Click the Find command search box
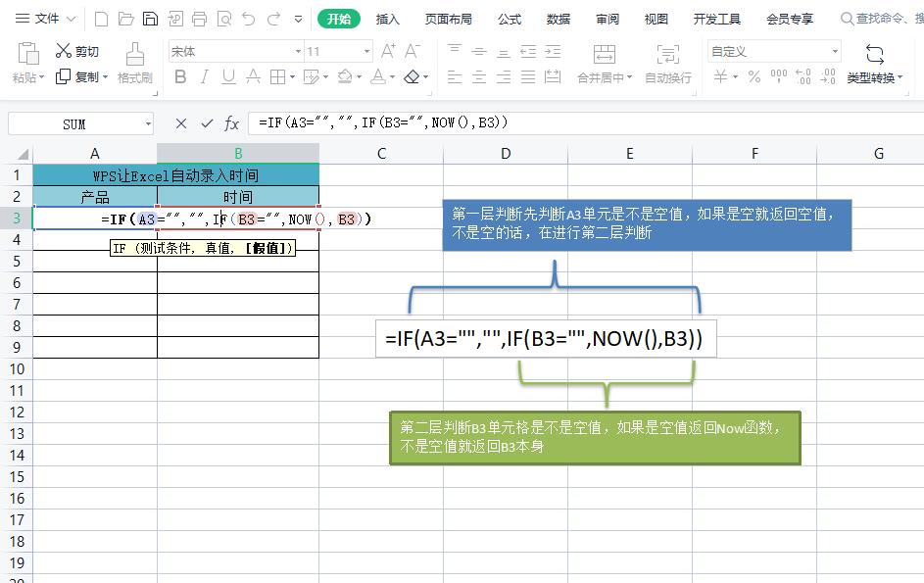Viewport: 924px width, 583px height. 882,19
